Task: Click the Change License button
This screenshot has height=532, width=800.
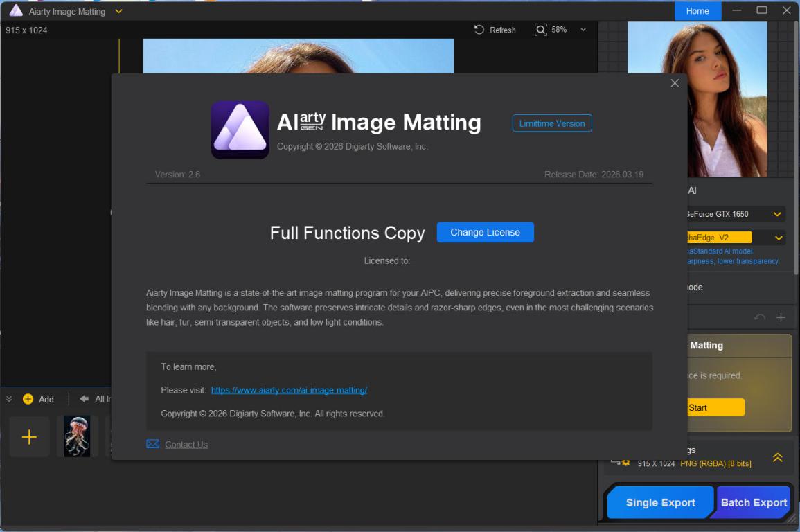Action: pos(485,232)
